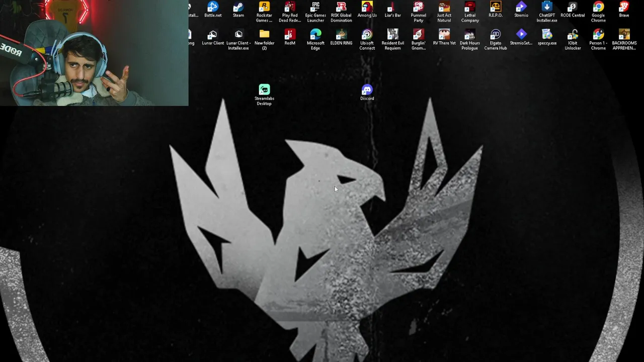Viewport: 644px width, 362px height.
Task: Select BACKROOMS APPREHENSION icon
Action: tap(624, 40)
